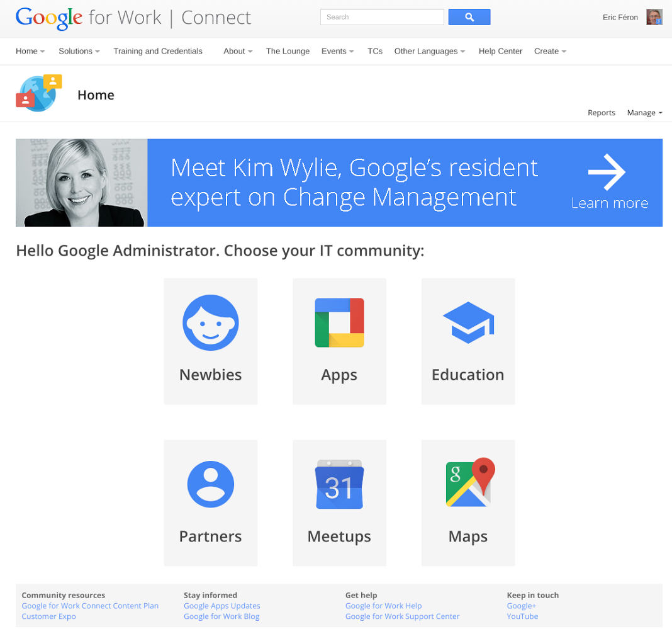The image size is (672, 629).
Task: Expand the Create dropdown menu
Action: [551, 51]
